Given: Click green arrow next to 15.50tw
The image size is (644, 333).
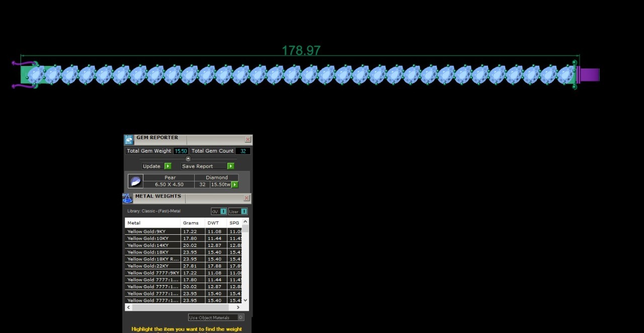Looking at the screenshot, I should [x=234, y=185].
